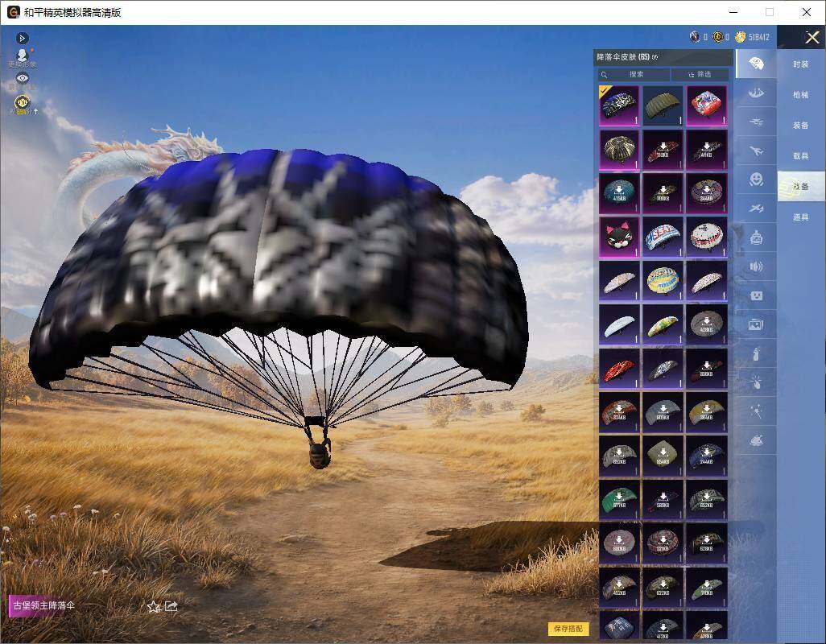Open the parachute skin category icon
The height and width of the screenshot is (644, 826).
pos(756,64)
